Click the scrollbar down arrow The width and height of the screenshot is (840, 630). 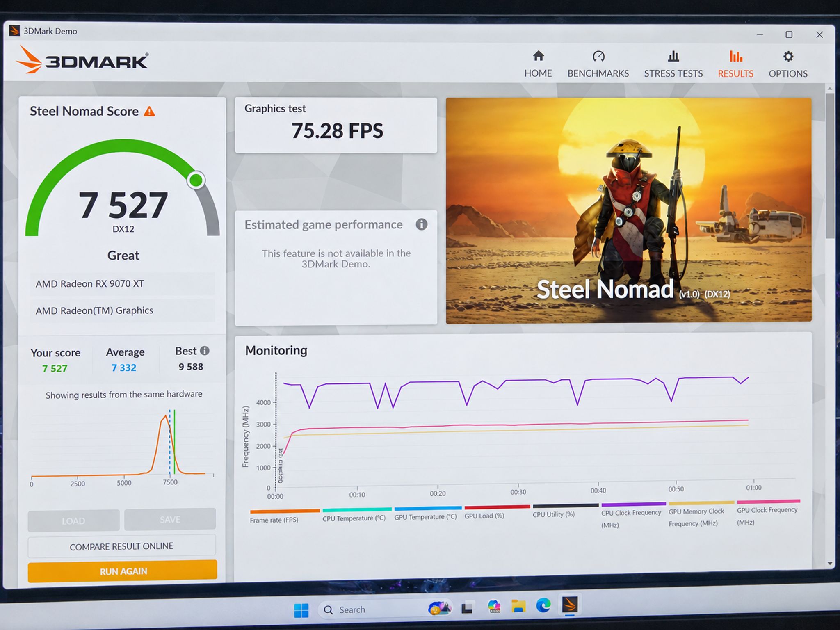tap(830, 564)
